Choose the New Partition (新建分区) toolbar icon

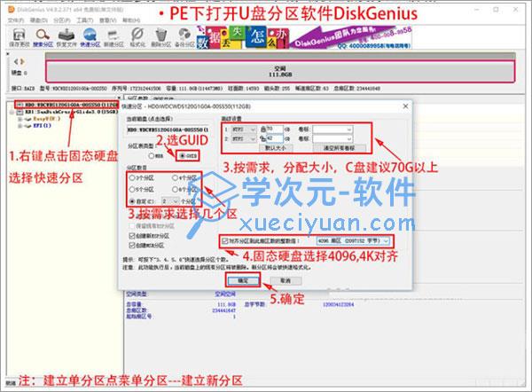[x=113, y=37]
